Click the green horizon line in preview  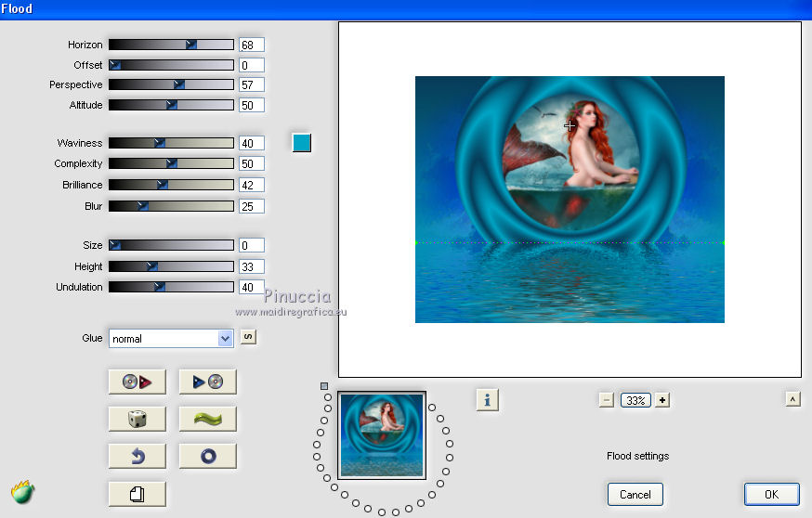(570, 242)
